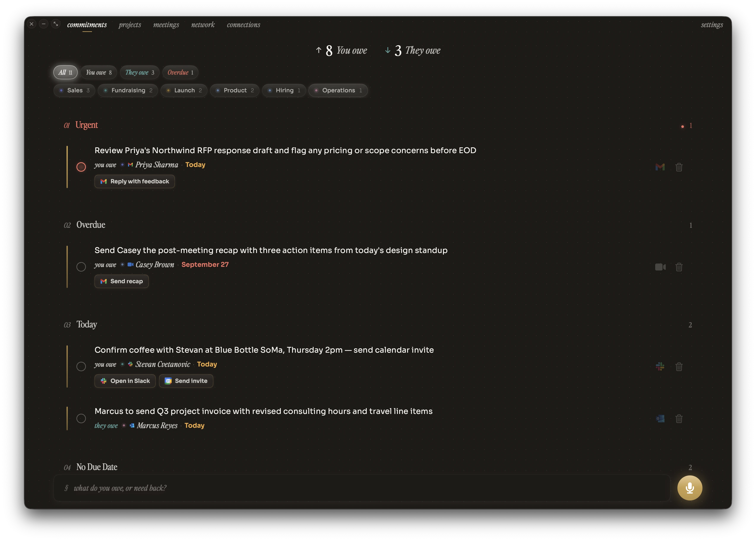Filter by the Launch project chip
The image size is (756, 541).
pos(184,91)
